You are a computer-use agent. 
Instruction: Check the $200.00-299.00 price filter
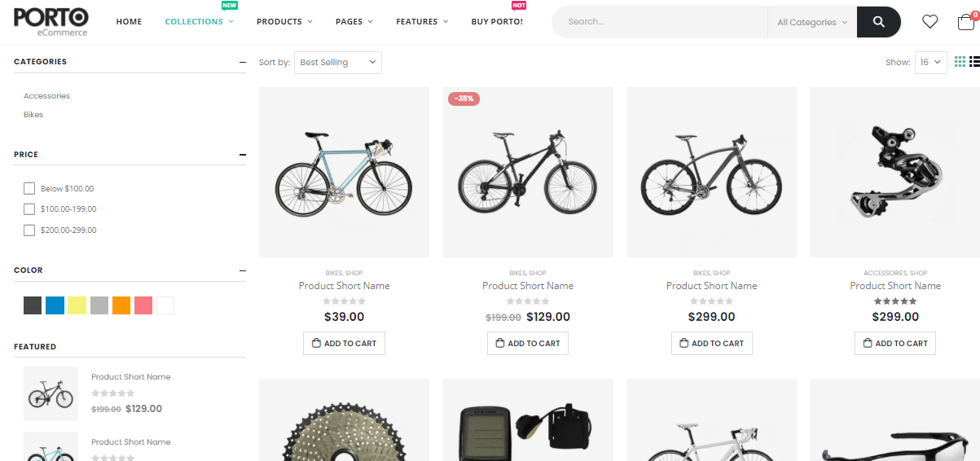29,230
